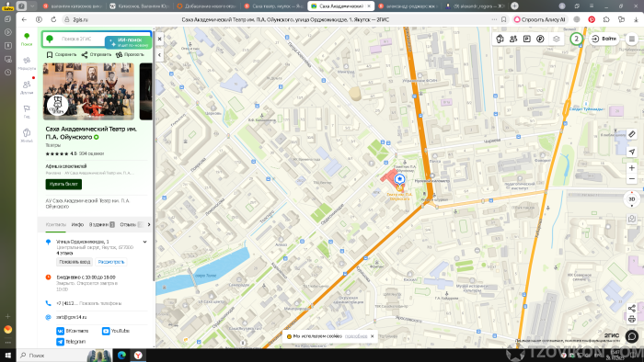This screenshot has height=362, width=644.
Task: Open the Routes section in left sidebar
Action: tap(27, 63)
